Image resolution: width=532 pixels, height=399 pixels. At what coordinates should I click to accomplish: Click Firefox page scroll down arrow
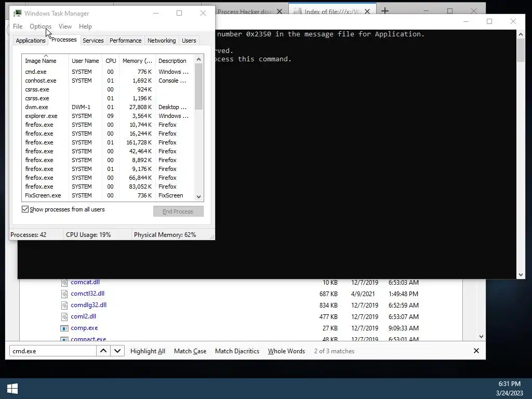point(481,337)
